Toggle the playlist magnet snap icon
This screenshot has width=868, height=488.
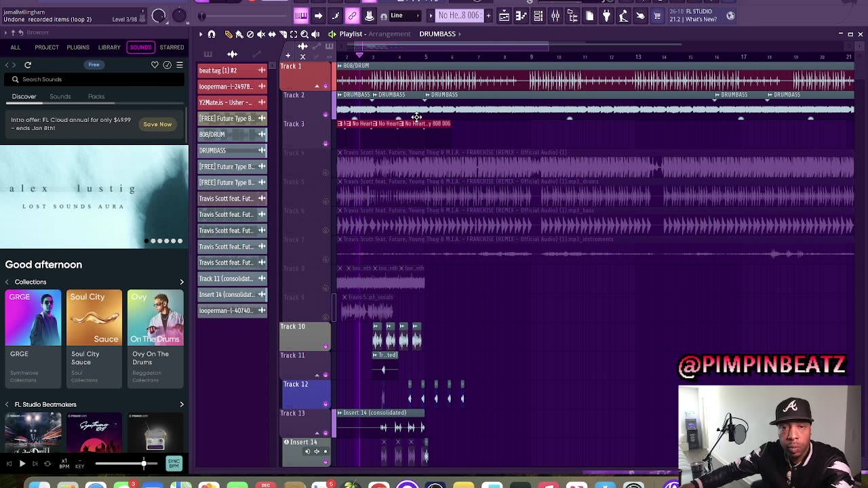click(212, 34)
